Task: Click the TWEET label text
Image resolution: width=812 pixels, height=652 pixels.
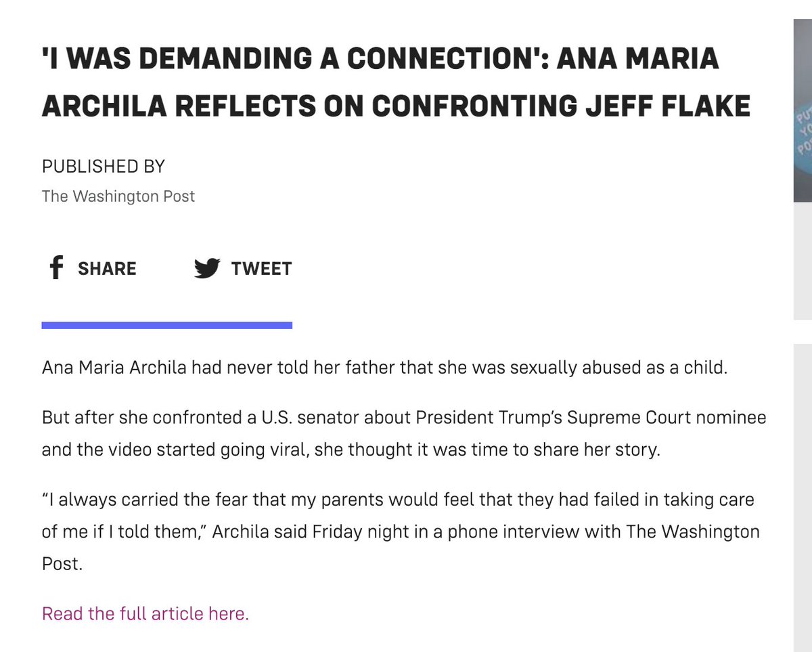Action: tap(261, 269)
